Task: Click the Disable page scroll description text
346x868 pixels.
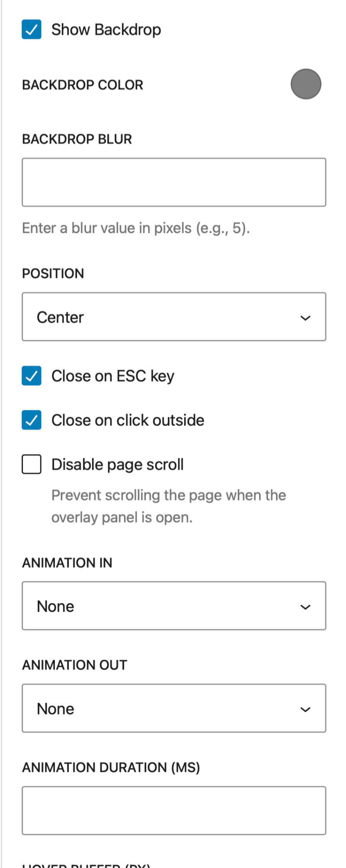Action: click(x=169, y=506)
